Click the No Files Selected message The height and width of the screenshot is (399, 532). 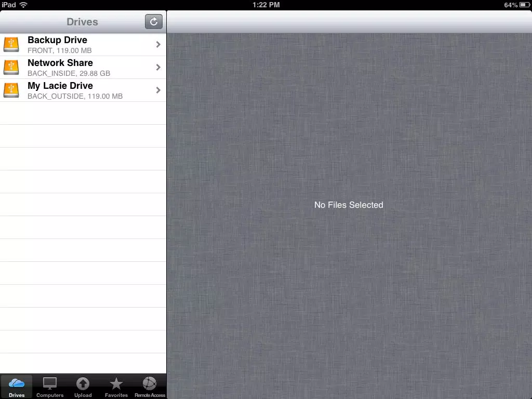point(349,205)
